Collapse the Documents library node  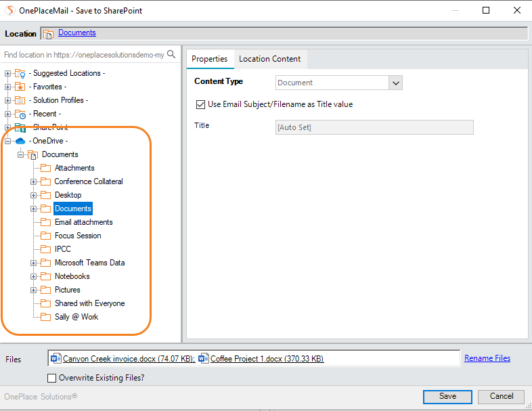(x=21, y=155)
